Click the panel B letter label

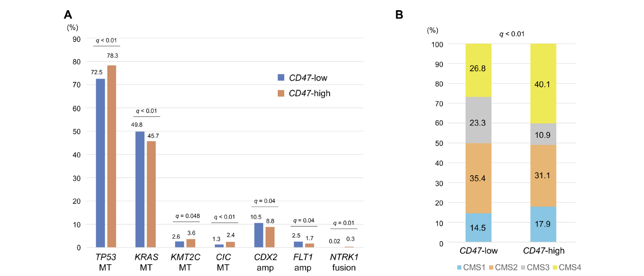(399, 15)
